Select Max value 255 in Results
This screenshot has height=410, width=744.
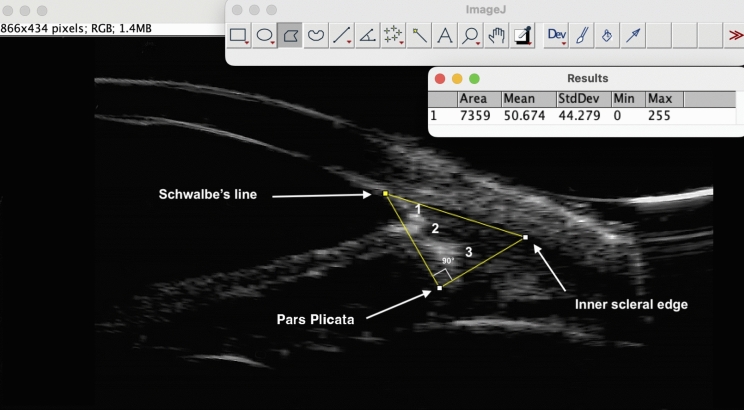(659, 115)
